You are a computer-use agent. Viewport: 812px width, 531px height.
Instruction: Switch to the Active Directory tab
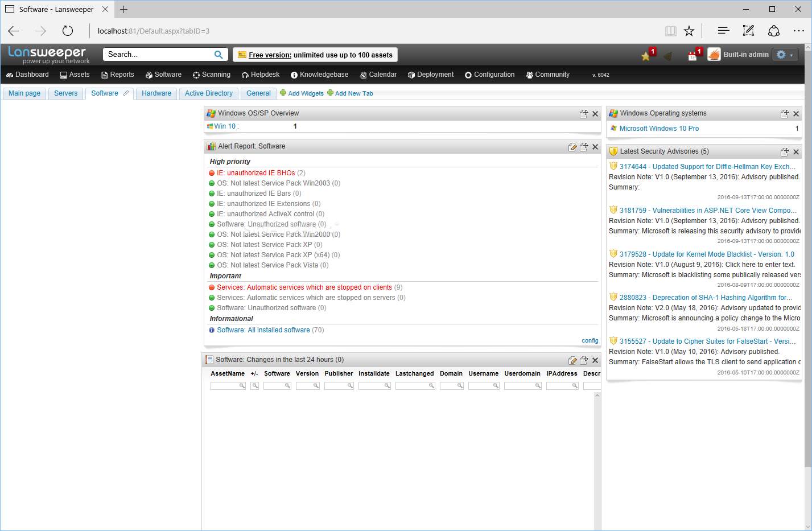pos(209,93)
